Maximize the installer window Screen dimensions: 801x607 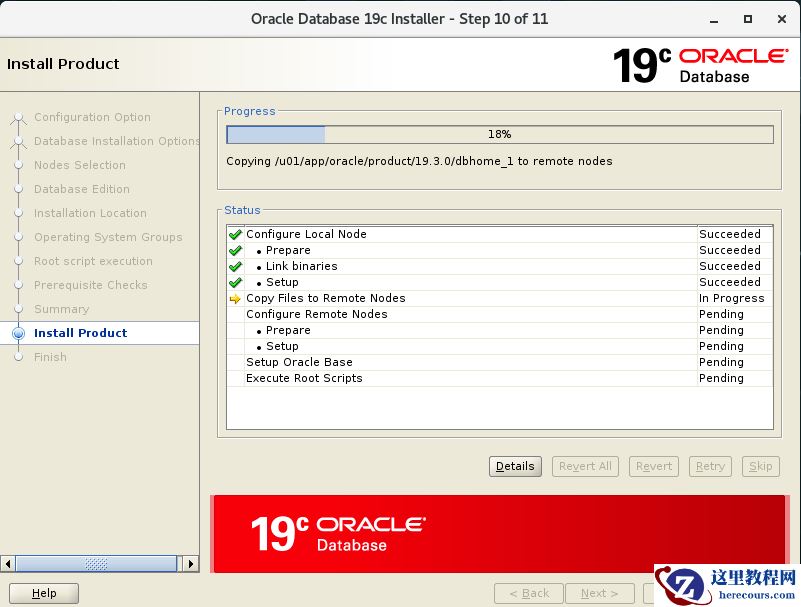[748, 19]
